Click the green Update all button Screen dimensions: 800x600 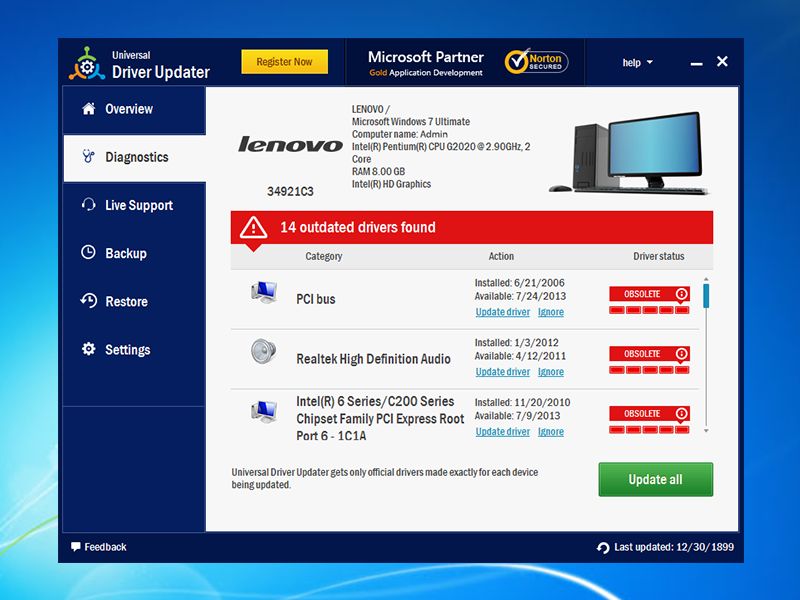[655, 479]
